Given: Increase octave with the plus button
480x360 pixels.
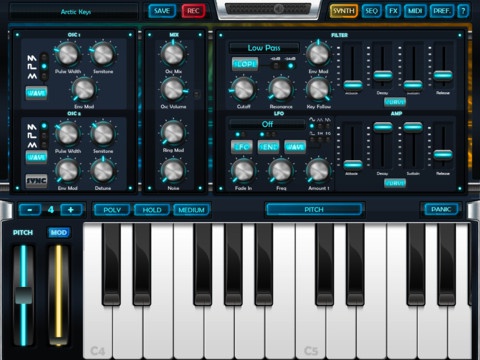Looking at the screenshot, I should (71, 210).
